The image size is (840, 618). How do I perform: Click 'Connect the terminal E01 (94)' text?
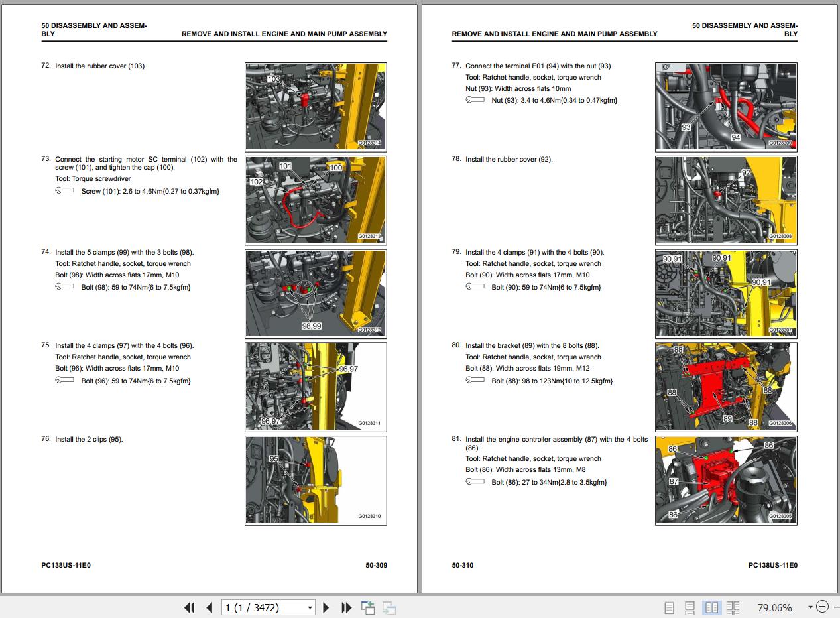[539, 66]
